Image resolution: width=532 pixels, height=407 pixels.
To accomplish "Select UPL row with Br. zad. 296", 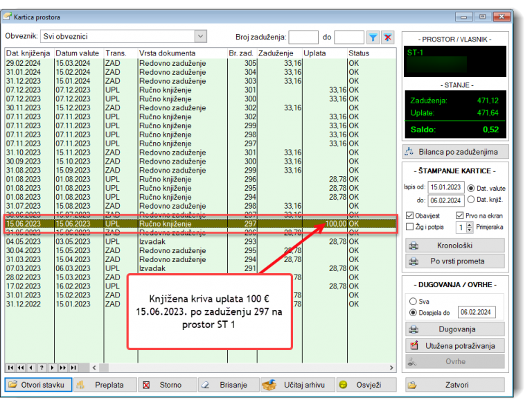I will click(x=200, y=179).
